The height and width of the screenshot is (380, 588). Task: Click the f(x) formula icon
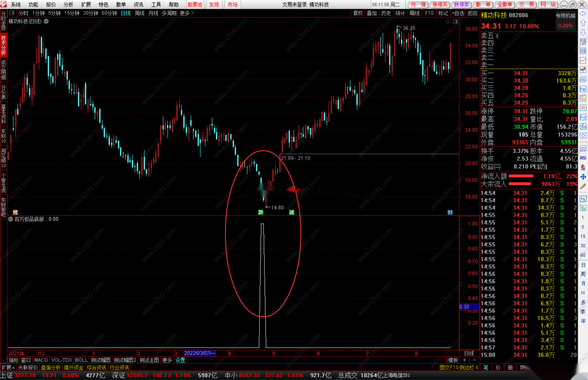pyautogui.click(x=583, y=127)
